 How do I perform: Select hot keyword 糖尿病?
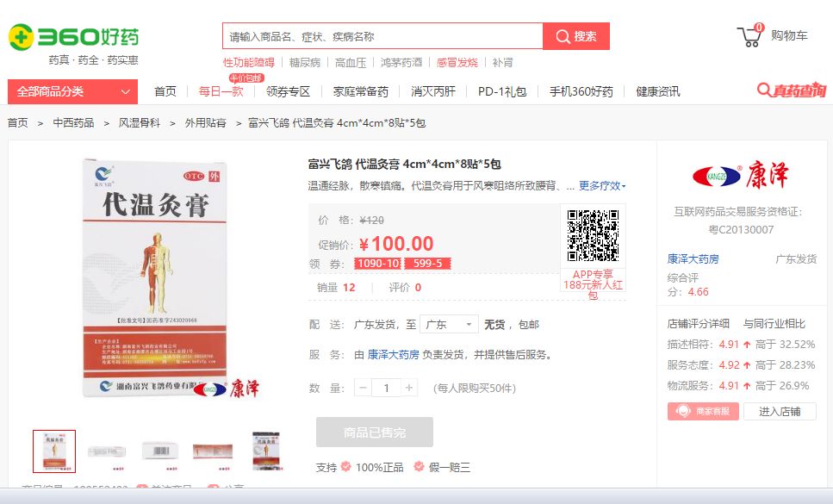[305, 63]
